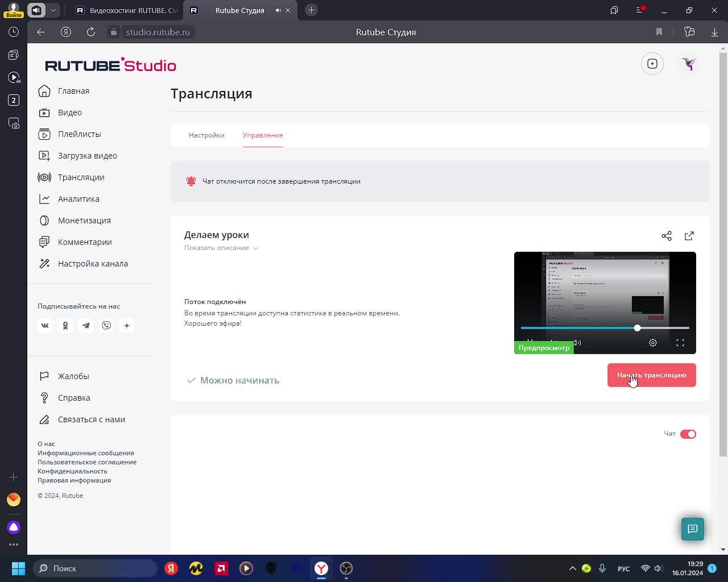This screenshot has height=582, width=728.
Task: Open the support chat widget button
Action: [693, 529]
